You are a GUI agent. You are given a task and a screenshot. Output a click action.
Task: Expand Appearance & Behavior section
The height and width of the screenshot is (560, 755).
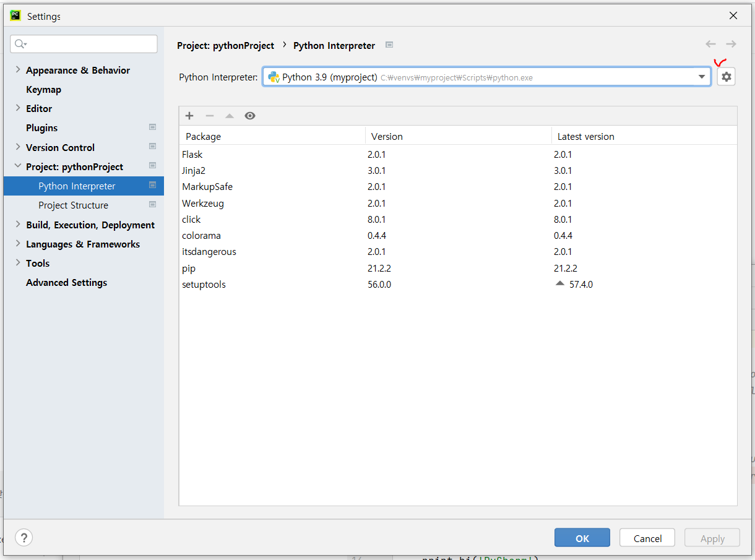(18, 70)
